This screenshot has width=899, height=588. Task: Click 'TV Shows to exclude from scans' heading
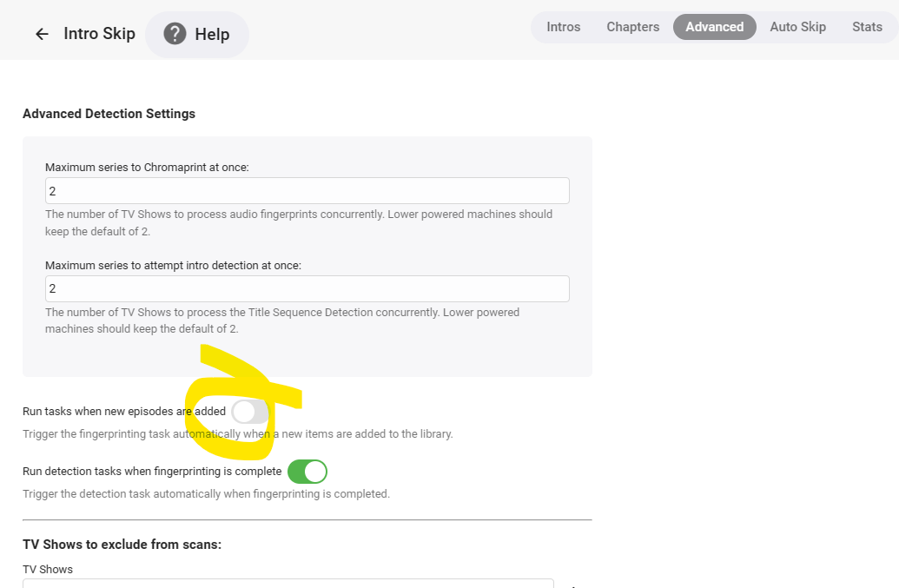coord(122,545)
